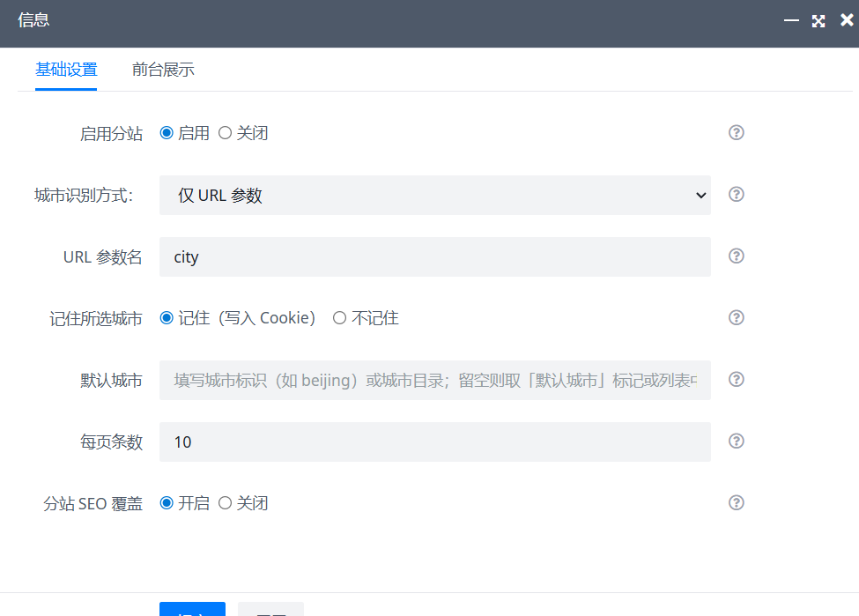
Task: Focus the 每页条数 input field
Action: coord(435,442)
